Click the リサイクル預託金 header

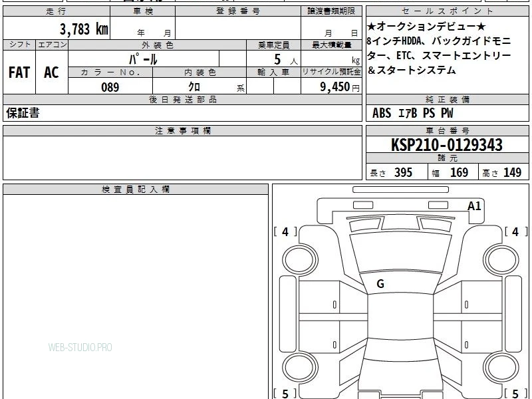click(331, 72)
